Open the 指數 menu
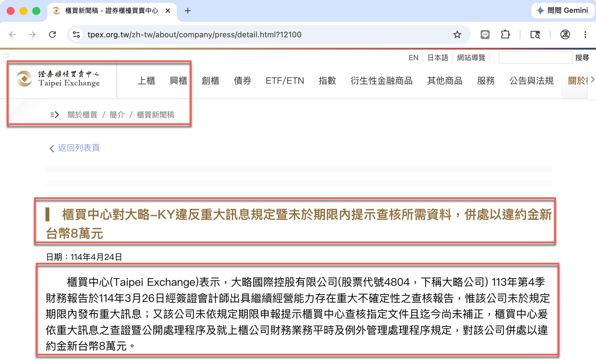 327,80
